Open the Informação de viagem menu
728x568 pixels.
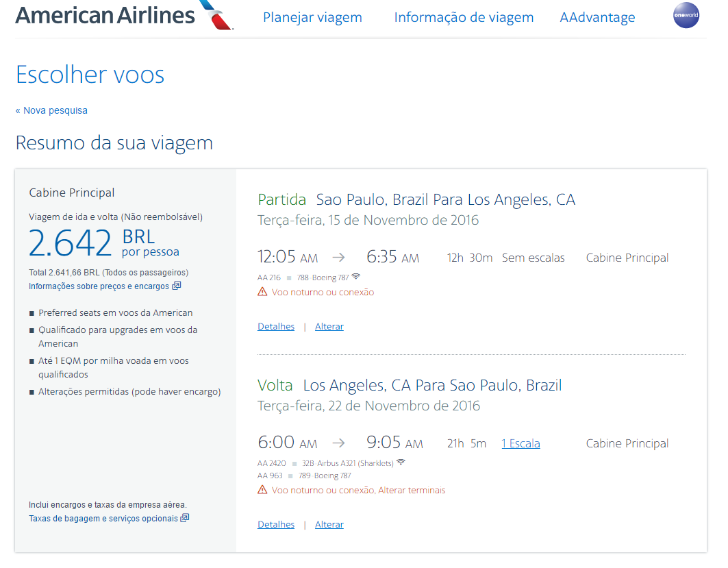(464, 18)
